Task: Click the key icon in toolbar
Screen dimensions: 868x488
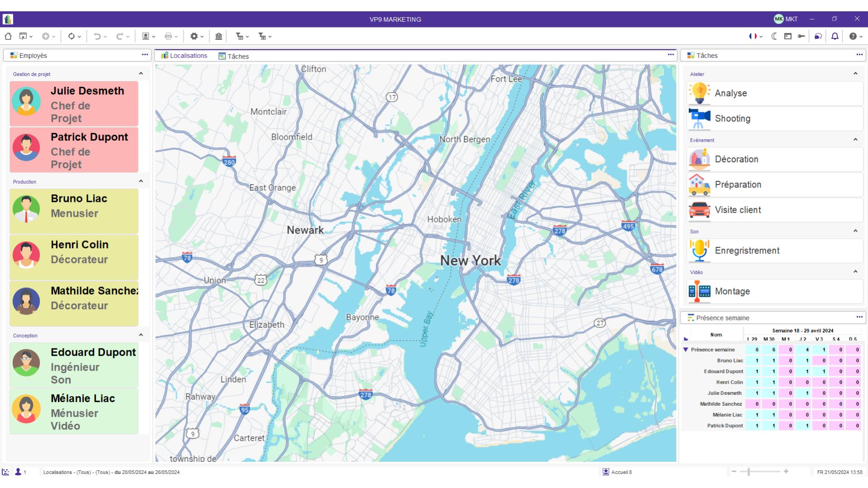Action: point(802,36)
